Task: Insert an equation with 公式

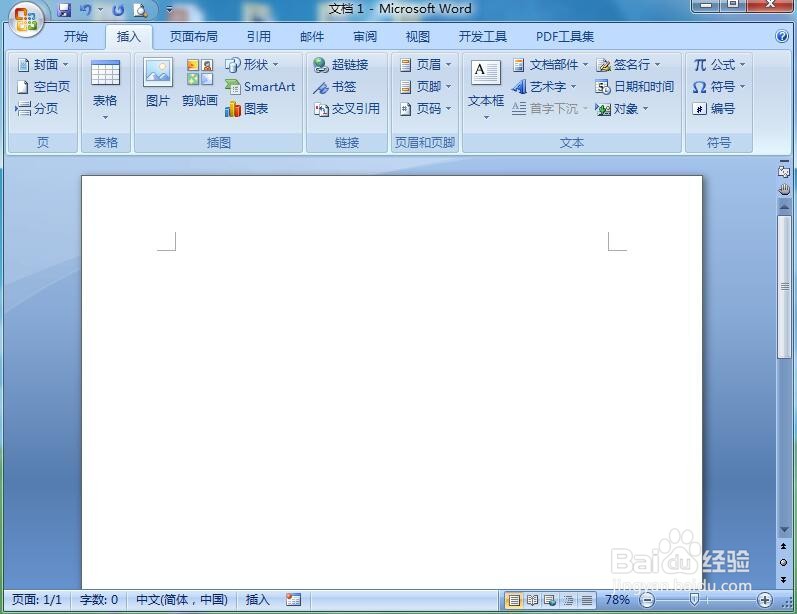Action: click(719, 65)
